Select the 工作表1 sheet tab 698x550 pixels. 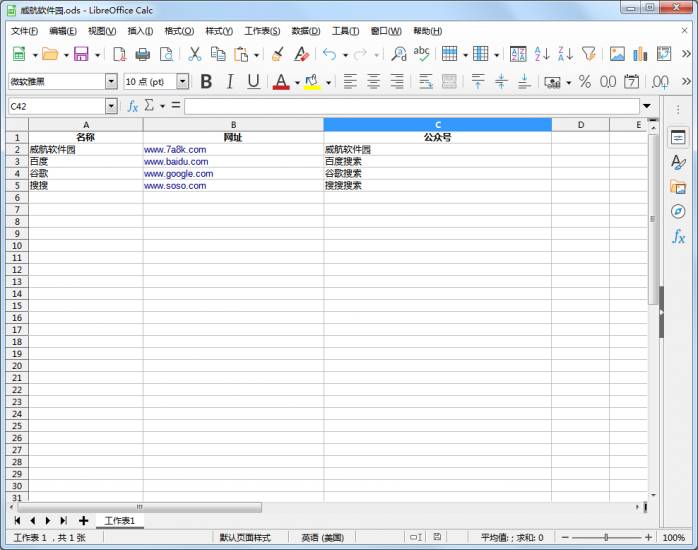(119, 521)
